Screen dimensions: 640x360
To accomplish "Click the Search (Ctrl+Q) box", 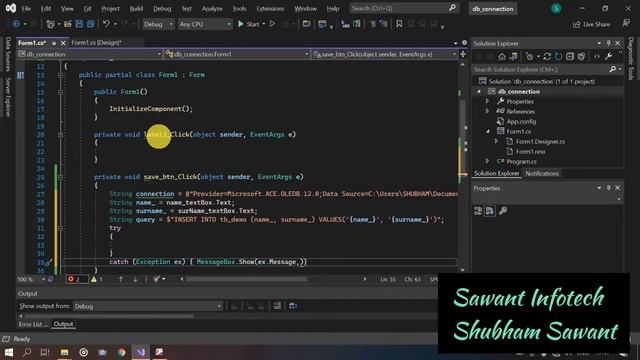I will [x=404, y=8].
